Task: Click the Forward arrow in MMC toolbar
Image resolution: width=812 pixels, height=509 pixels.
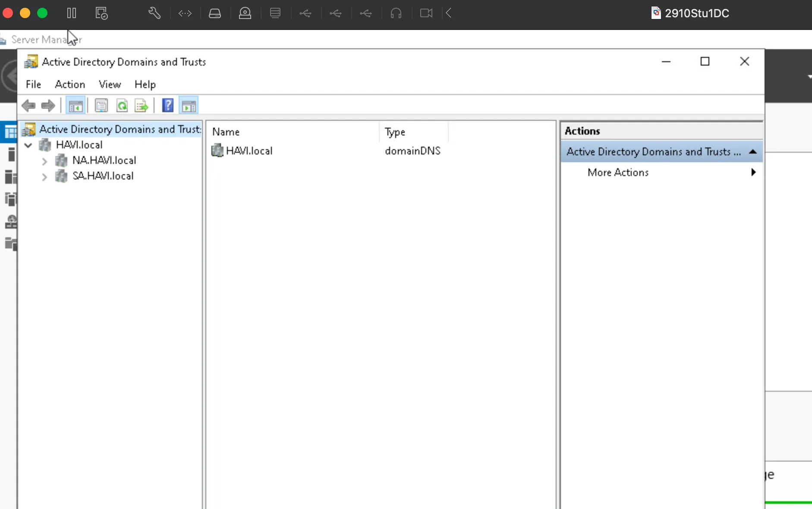Action: [48, 106]
